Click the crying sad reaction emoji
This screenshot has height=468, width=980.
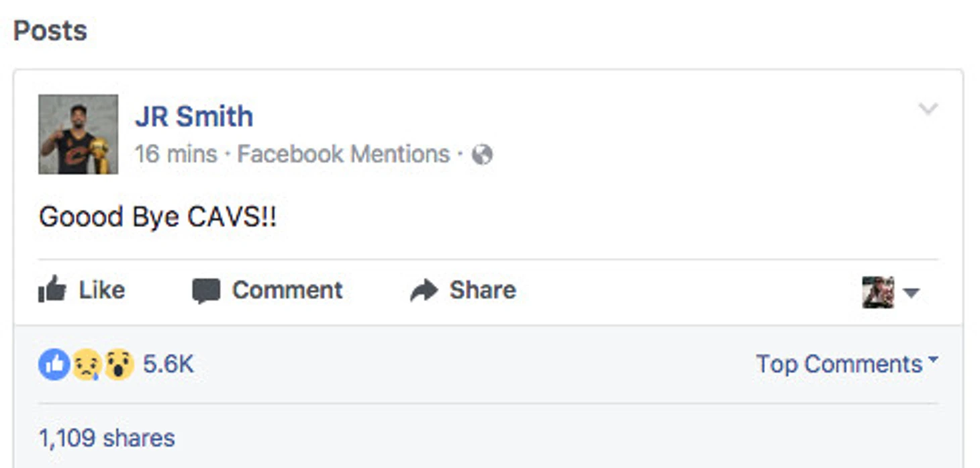(87, 365)
